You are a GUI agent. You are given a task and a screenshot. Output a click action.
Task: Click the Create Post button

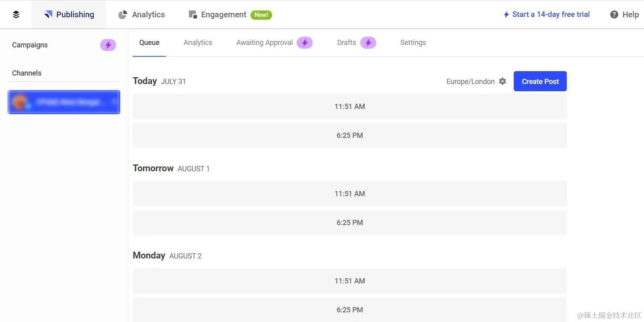(540, 81)
